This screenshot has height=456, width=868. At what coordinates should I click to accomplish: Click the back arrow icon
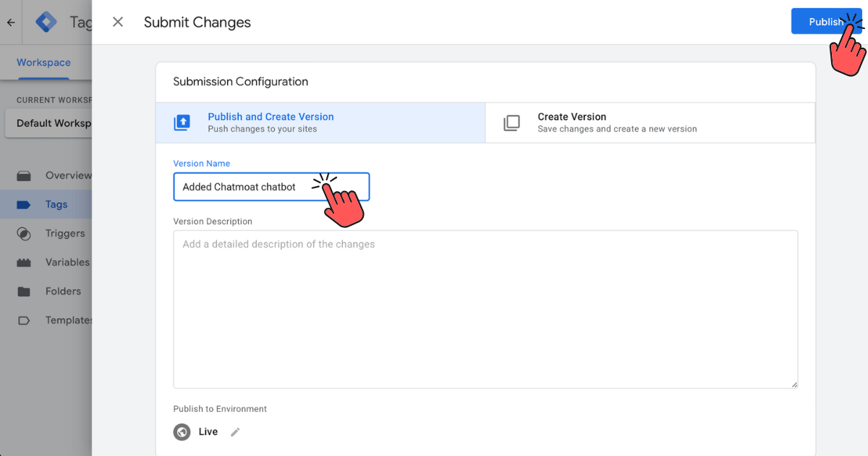11,22
